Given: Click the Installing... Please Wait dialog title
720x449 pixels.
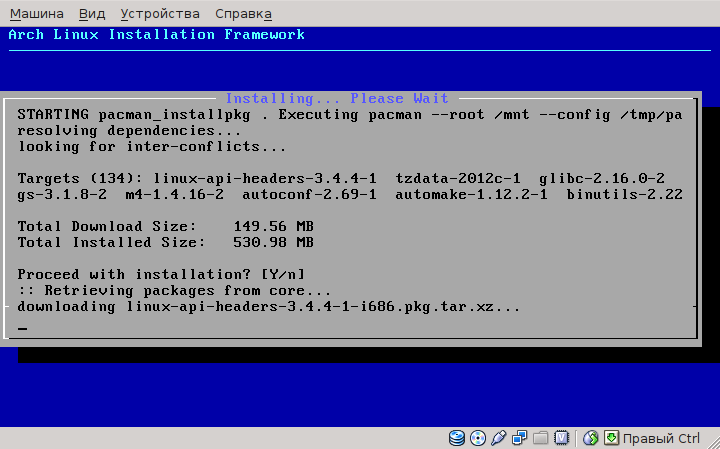Looking at the screenshot, I should coord(337,98).
